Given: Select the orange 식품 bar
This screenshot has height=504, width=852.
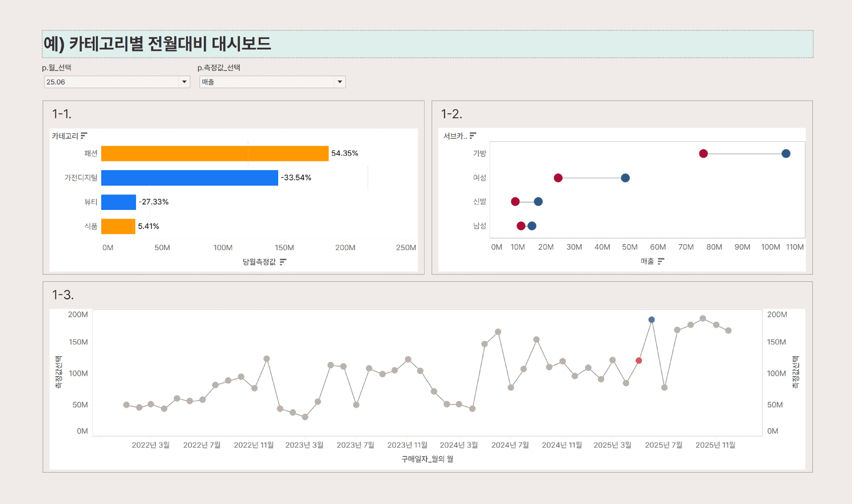Looking at the screenshot, I should pyautogui.click(x=118, y=226).
